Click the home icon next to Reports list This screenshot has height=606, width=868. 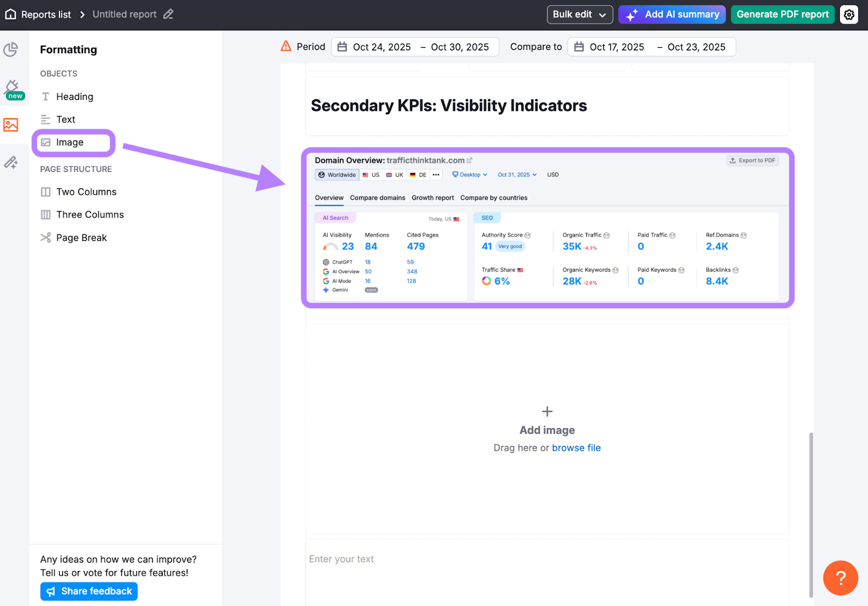pyautogui.click(x=10, y=14)
